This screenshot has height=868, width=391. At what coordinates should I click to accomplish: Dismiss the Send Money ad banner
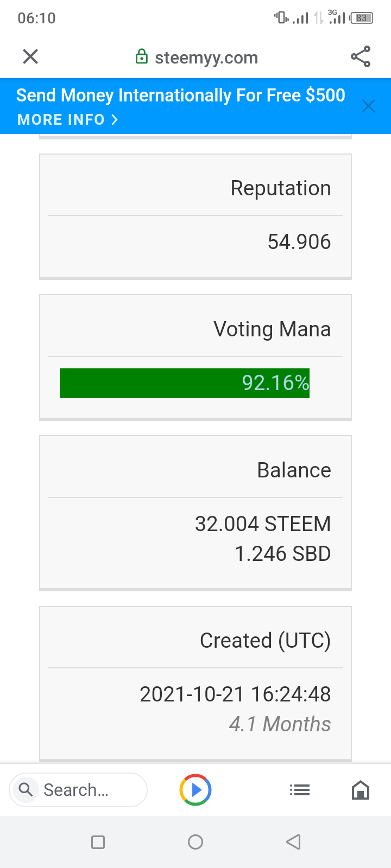pos(368,106)
